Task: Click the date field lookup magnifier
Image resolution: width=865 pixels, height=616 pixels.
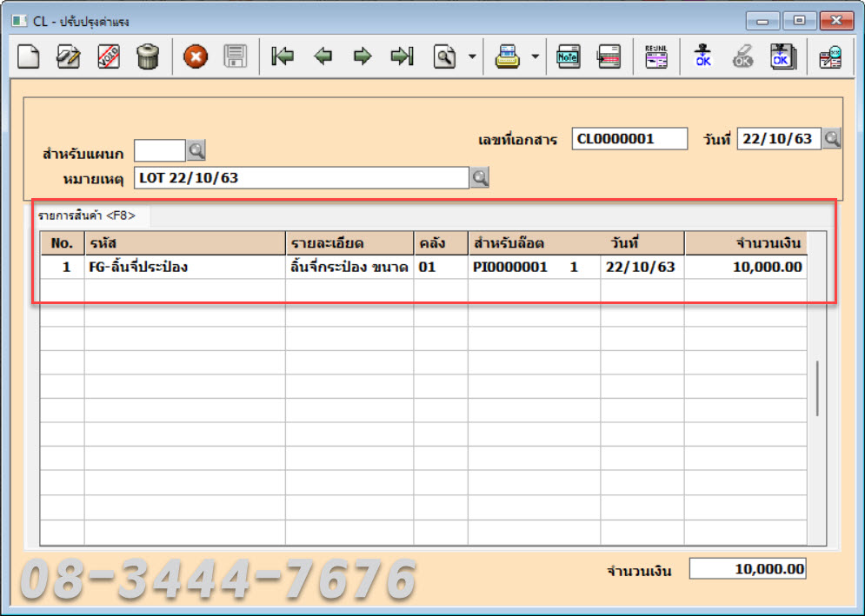Action: (832, 138)
